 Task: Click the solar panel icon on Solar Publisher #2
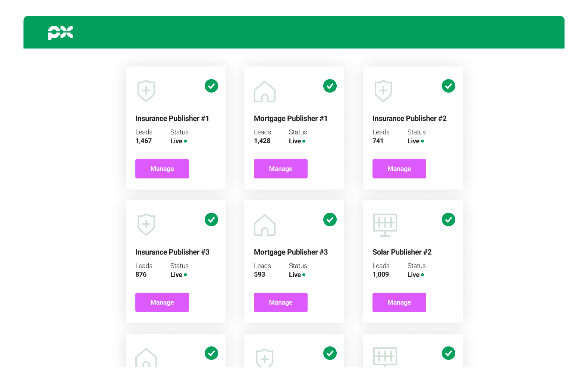click(385, 225)
